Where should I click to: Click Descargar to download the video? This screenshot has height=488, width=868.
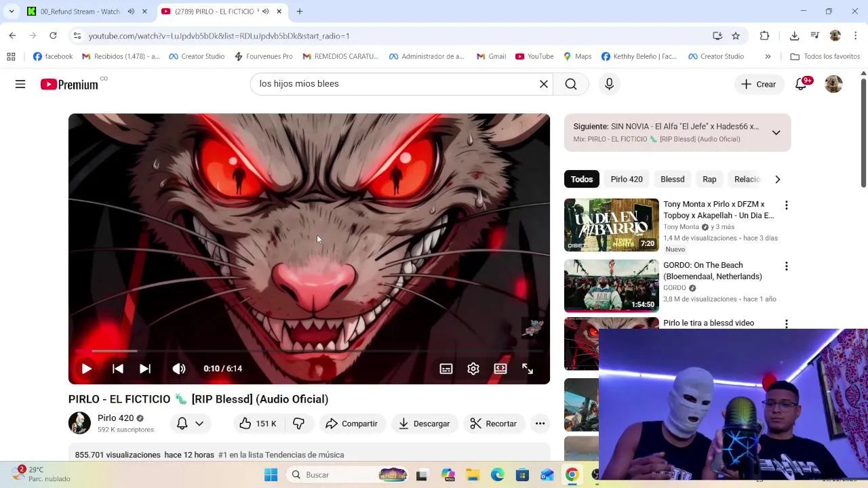pos(424,424)
